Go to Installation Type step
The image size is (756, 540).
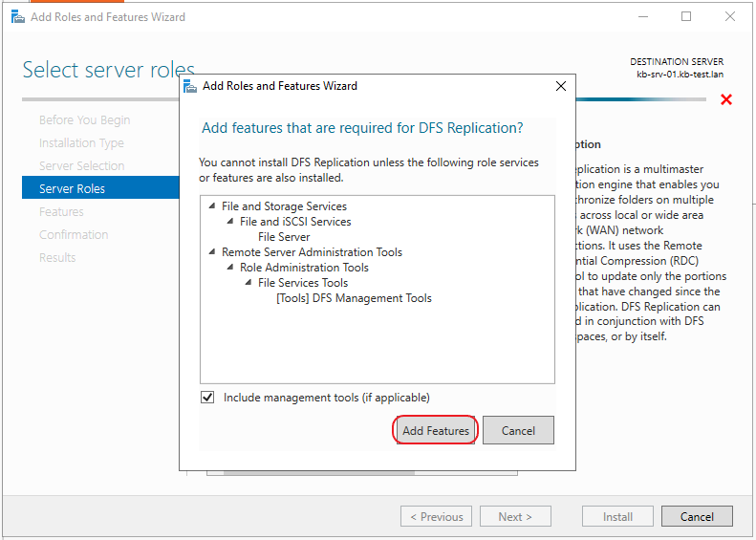(x=81, y=142)
